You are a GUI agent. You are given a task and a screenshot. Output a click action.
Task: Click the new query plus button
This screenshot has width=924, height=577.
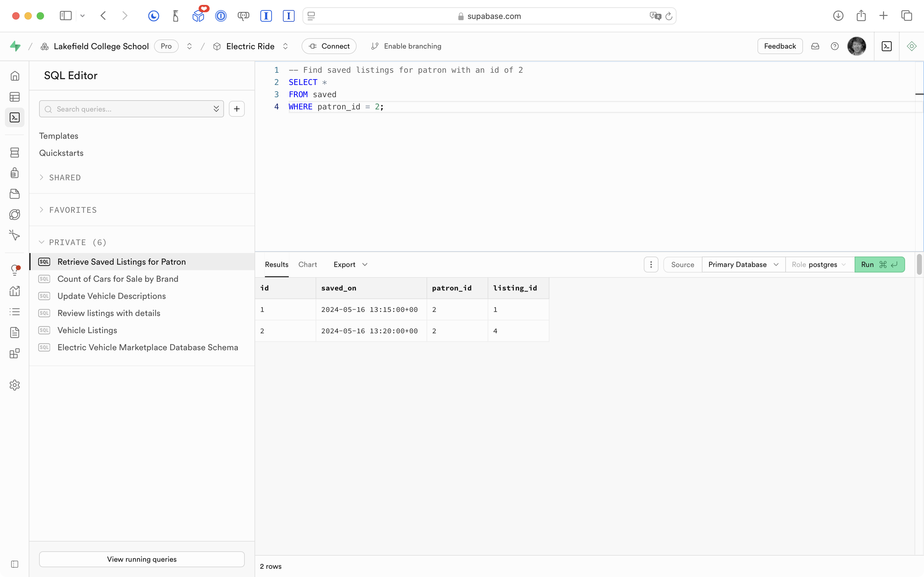(x=237, y=109)
